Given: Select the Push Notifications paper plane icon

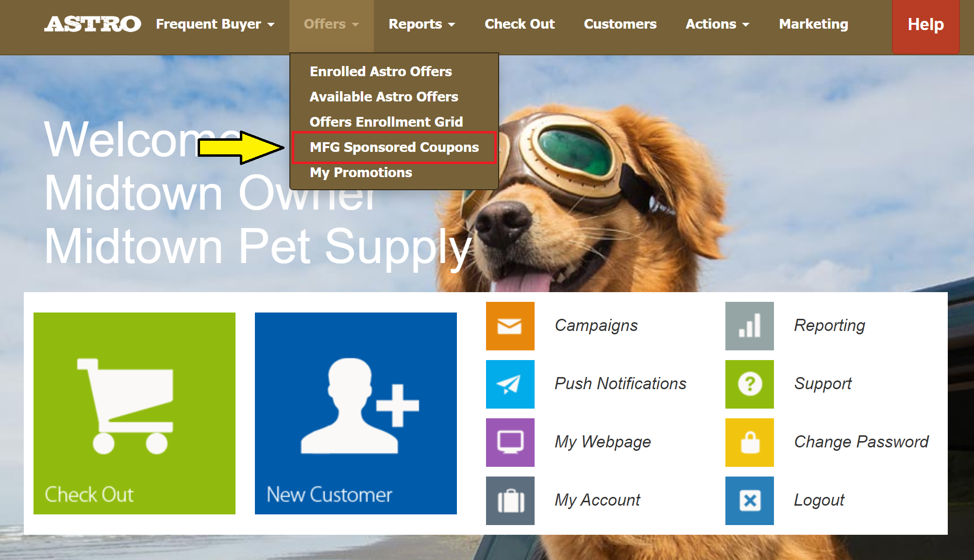Looking at the screenshot, I should point(509,384).
